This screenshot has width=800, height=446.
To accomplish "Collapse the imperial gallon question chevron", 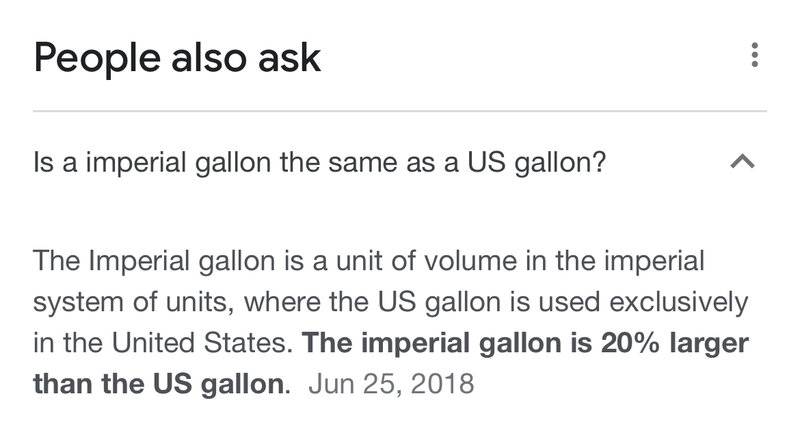I will point(743,162).
